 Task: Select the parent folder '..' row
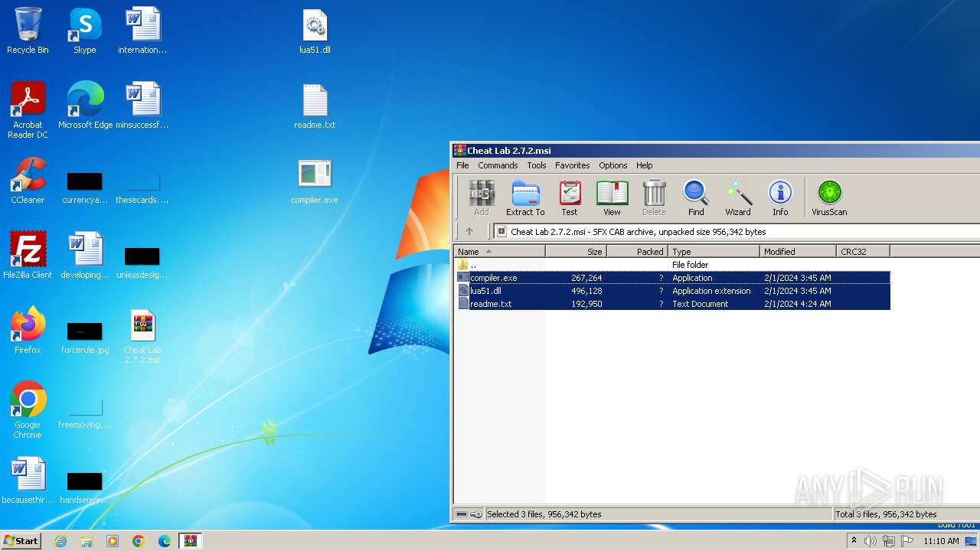[x=673, y=265]
